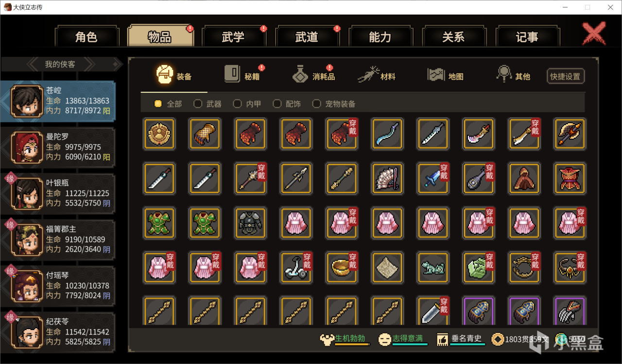Select the 宠物装备 filter radio button
Viewport: 622px width, 364px height.
click(316, 103)
